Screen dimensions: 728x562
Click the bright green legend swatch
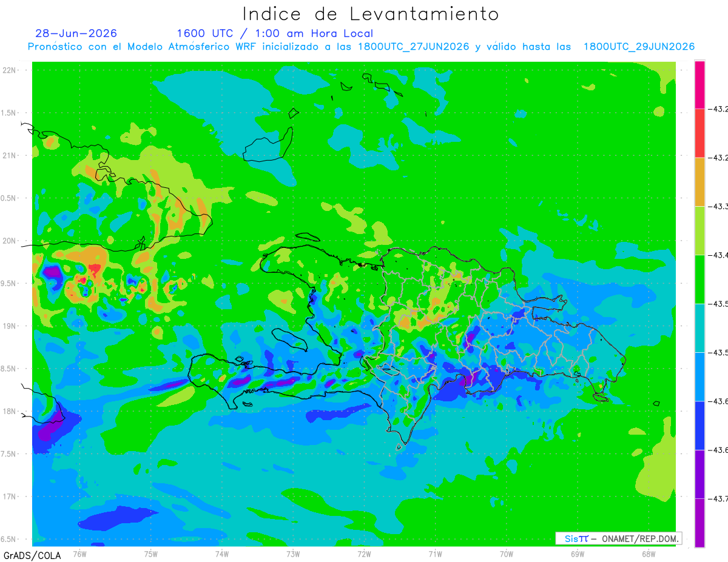coord(699,279)
